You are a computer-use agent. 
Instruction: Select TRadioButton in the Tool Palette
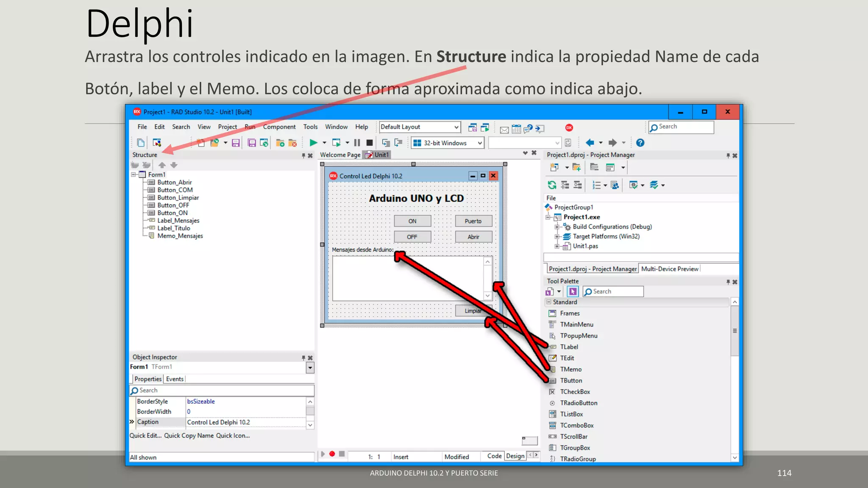(x=579, y=403)
